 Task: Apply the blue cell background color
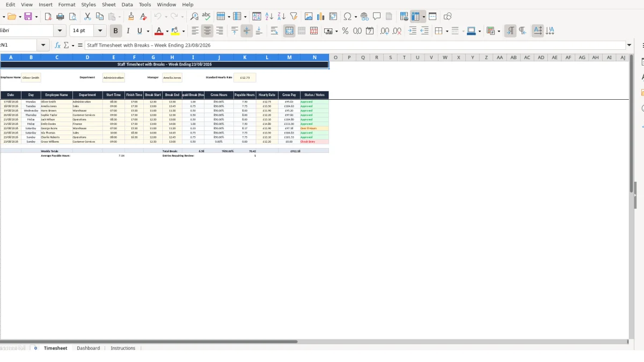point(471,31)
